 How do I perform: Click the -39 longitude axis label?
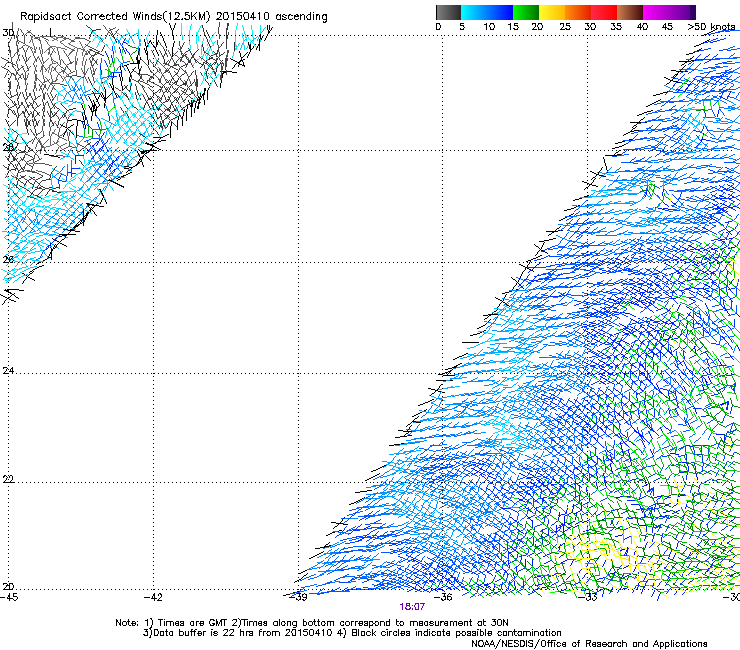coord(297,597)
